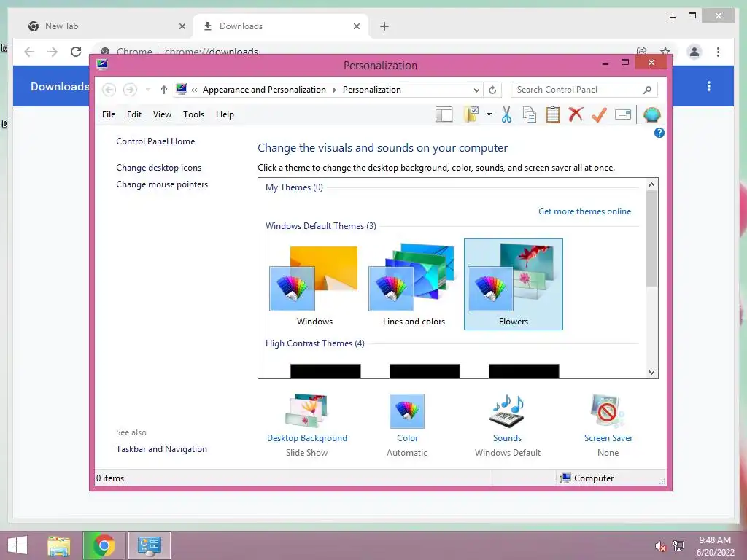Image resolution: width=747 pixels, height=560 pixels.
Task: Click the Copy toolbar icon
Action: coord(530,114)
